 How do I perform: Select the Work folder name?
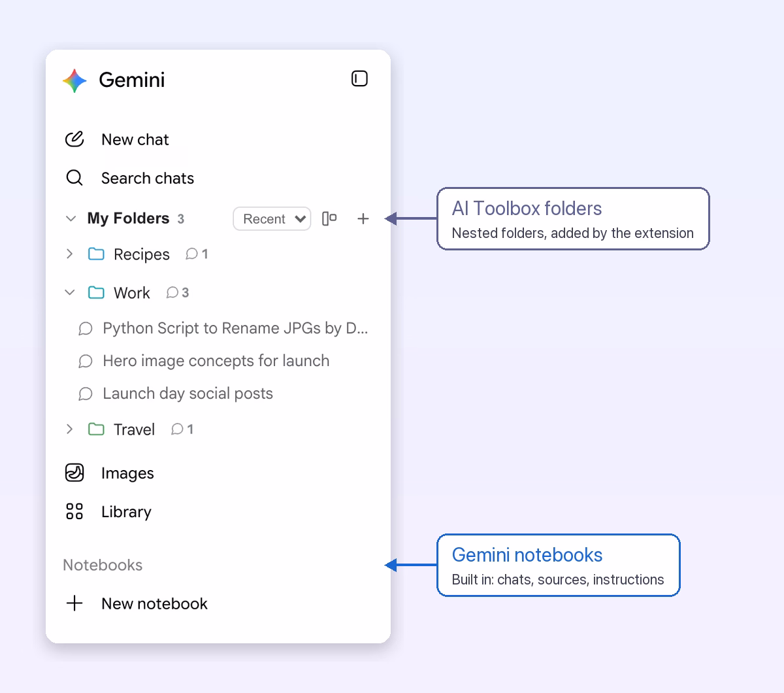131,293
